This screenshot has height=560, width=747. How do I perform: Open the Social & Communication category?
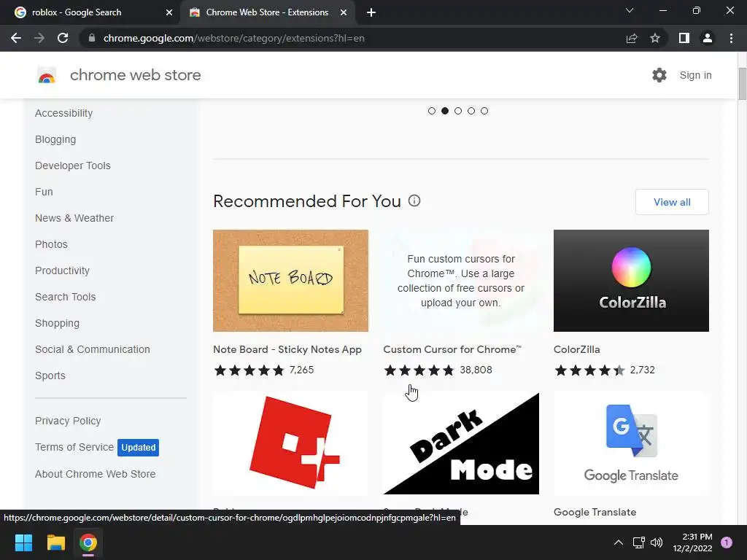(x=93, y=349)
